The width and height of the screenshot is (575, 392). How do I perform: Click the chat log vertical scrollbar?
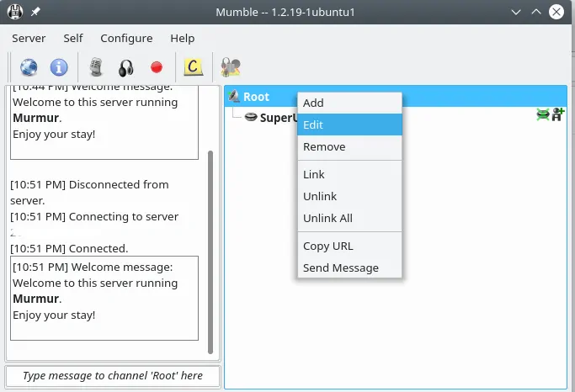click(210, 252)
